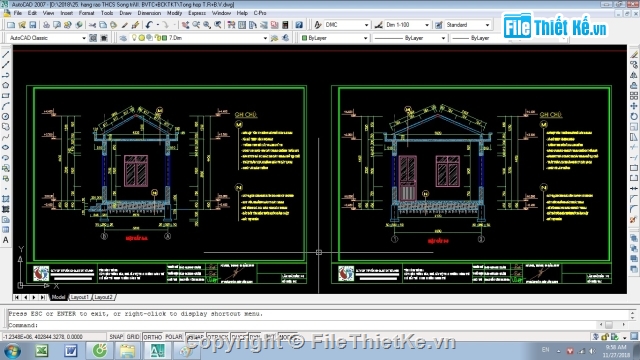Select the Arc draw tool
This screenshot has width=640, height=360.
coord(6,106)
